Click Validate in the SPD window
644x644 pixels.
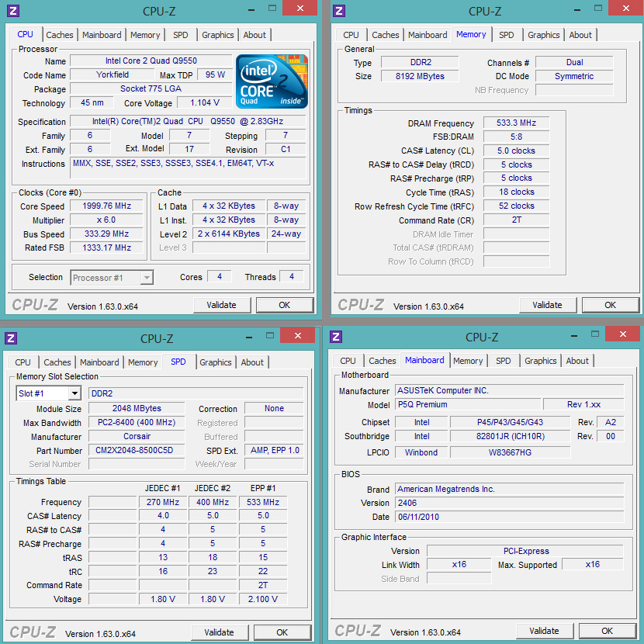coord(219,632)
